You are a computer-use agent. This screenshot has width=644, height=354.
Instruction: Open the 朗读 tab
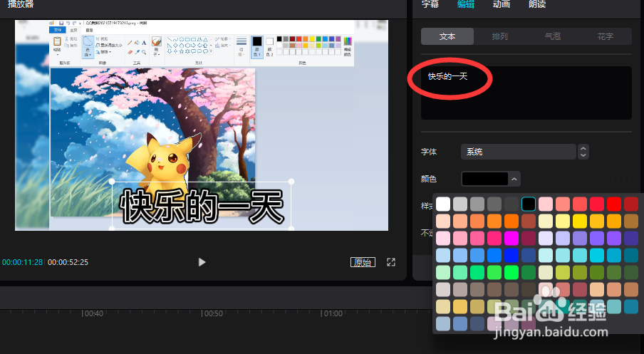[537, 4]
